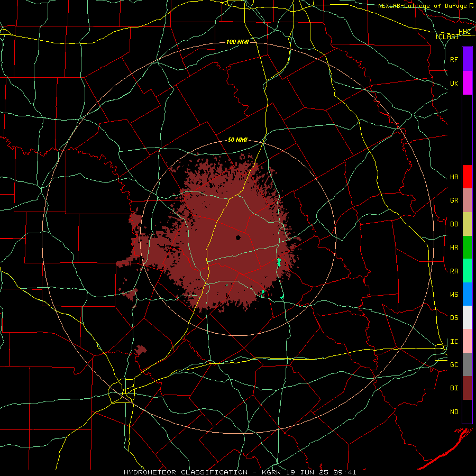Click the HA red legend swatch
Image resolution: width=476 pixels, height=476 pixels.
click(x=467, y=177)
